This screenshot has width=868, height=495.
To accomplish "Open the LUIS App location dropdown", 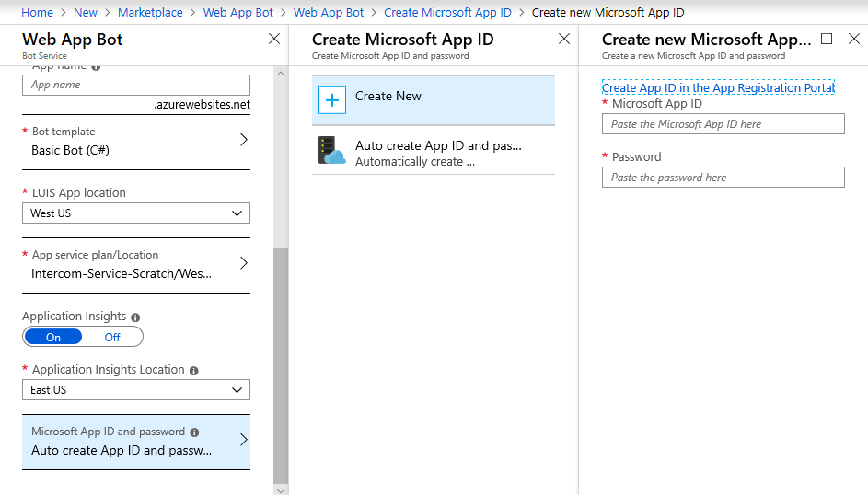I will [x=135, y=213].
